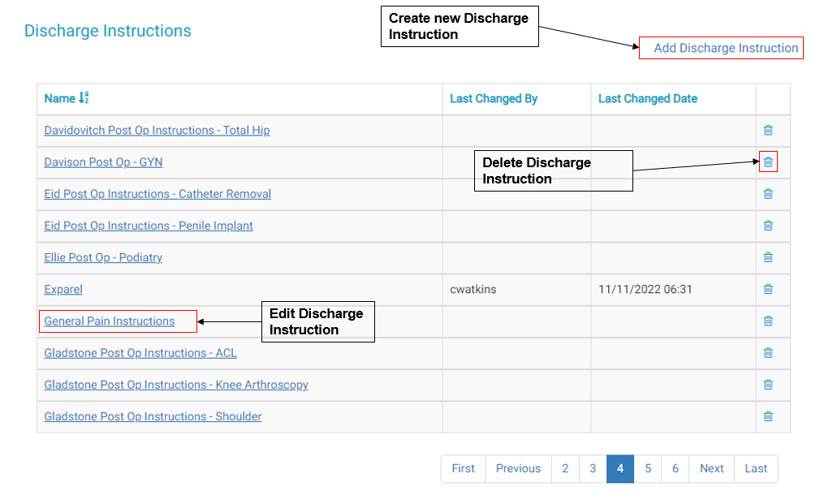The image size is (820, 504).
Task: Delete Eid Catheter Removal instruction
Action: click(767, 194)
